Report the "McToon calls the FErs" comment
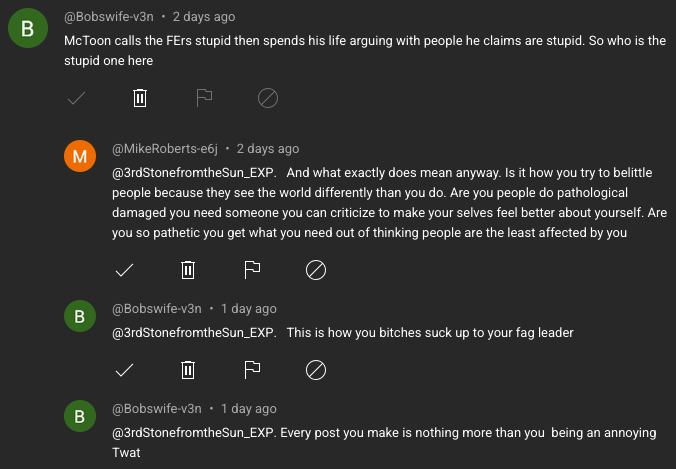 tap(204, 98)
